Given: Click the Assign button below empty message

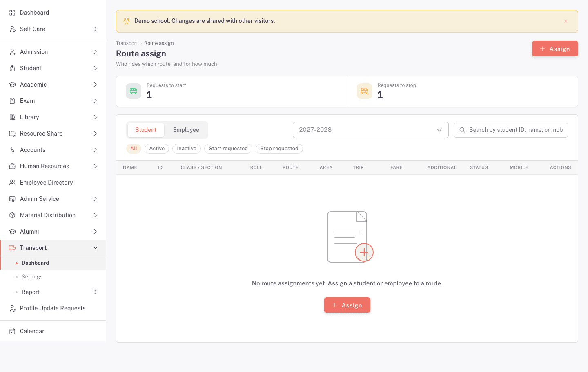Looking at the screenshot, I should click(347, 305).
